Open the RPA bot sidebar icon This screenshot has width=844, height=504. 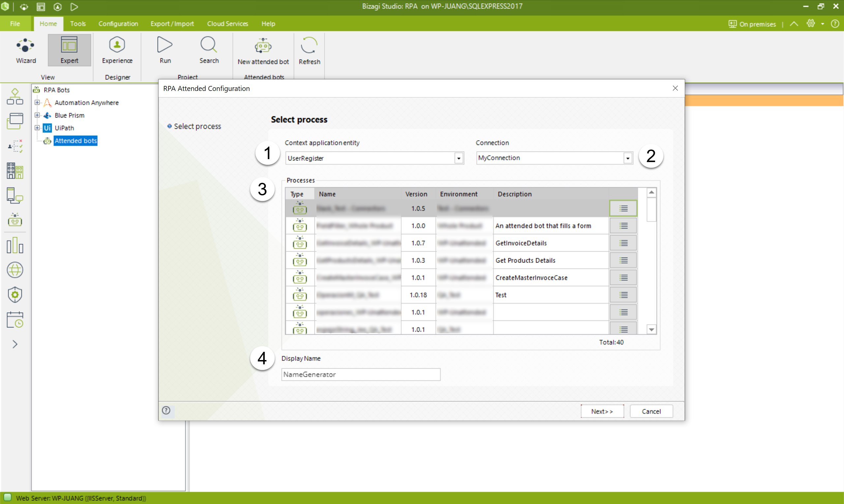click(15, 220)
